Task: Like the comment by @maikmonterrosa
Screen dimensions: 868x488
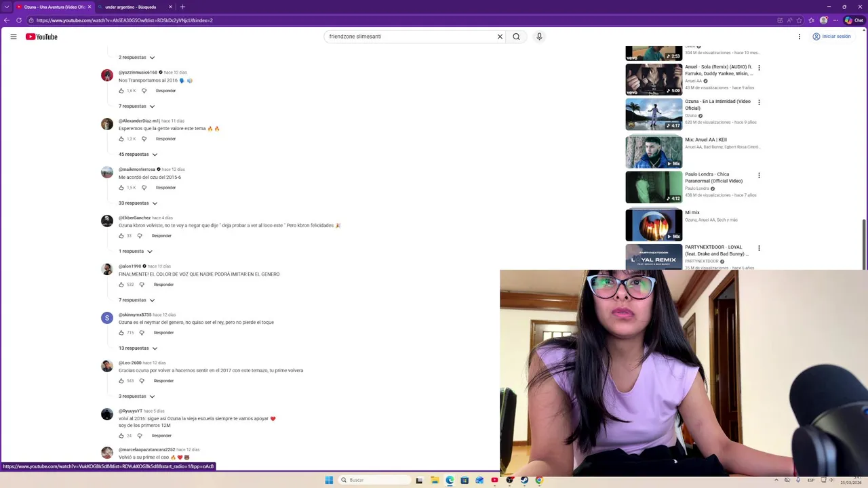Action: 121,188
